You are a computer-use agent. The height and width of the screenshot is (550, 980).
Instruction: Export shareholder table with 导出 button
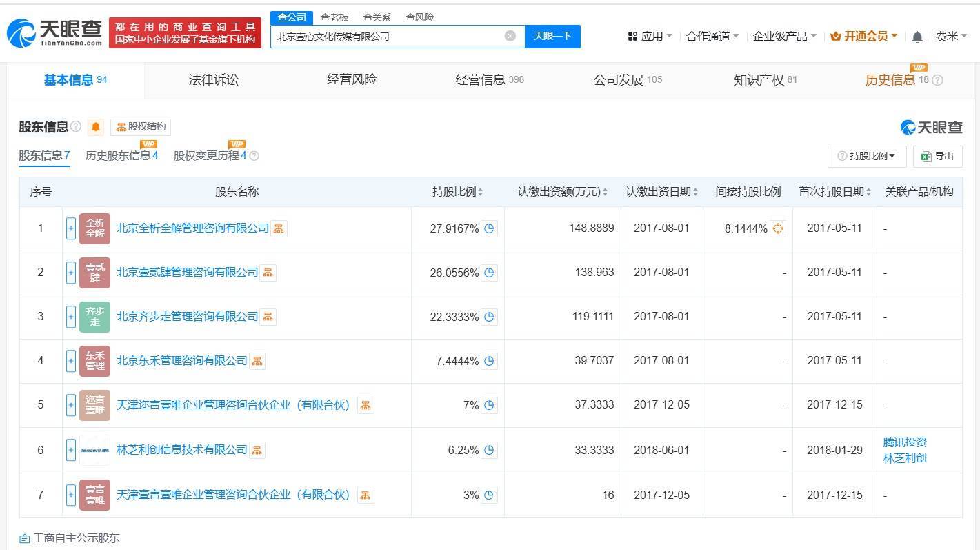click(937, 157)
